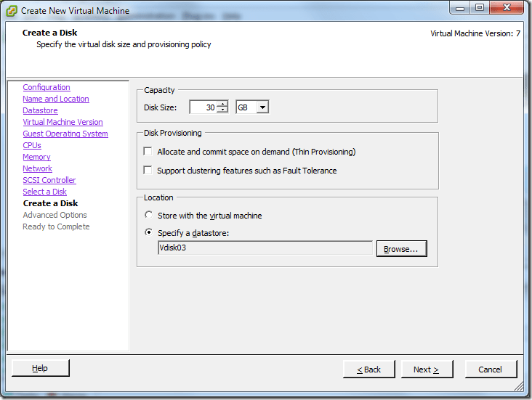This screenshot has height=400, width=532.
Task: Enable Thin Provisioning checkbox
Action: pyautogui.click(x=148, y=151)
